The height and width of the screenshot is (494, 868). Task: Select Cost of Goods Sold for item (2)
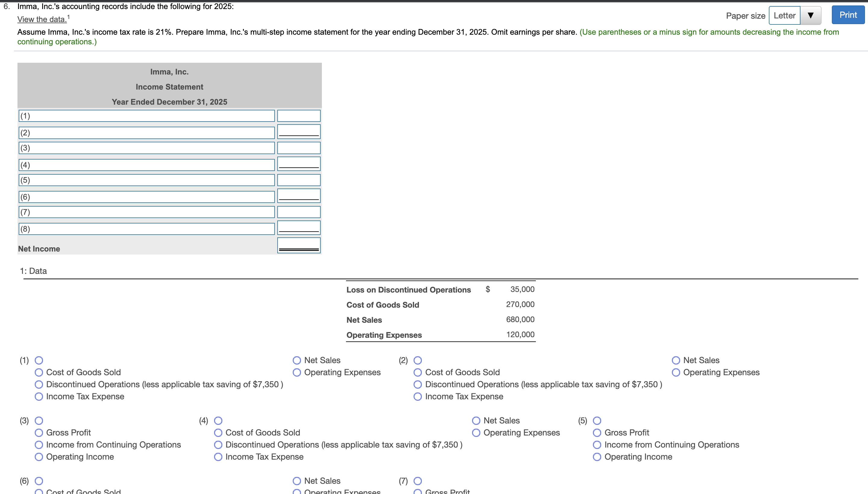pos(418,372)
